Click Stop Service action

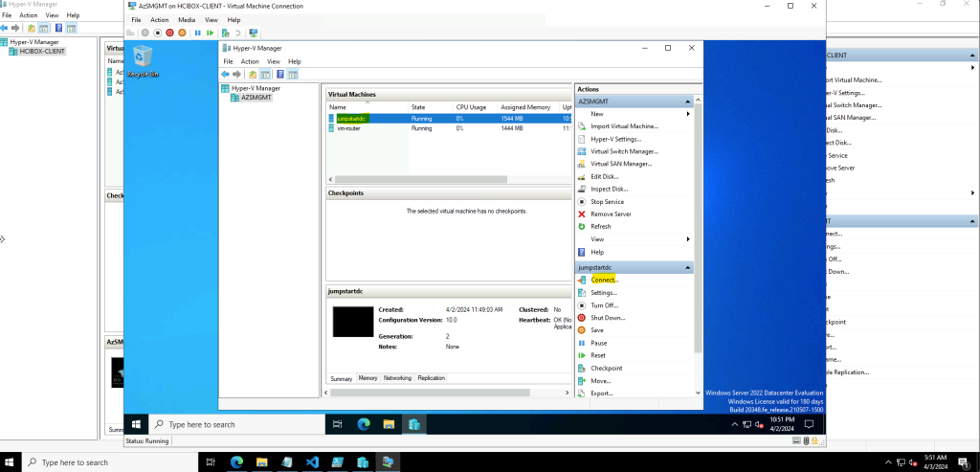coord(607,201)
